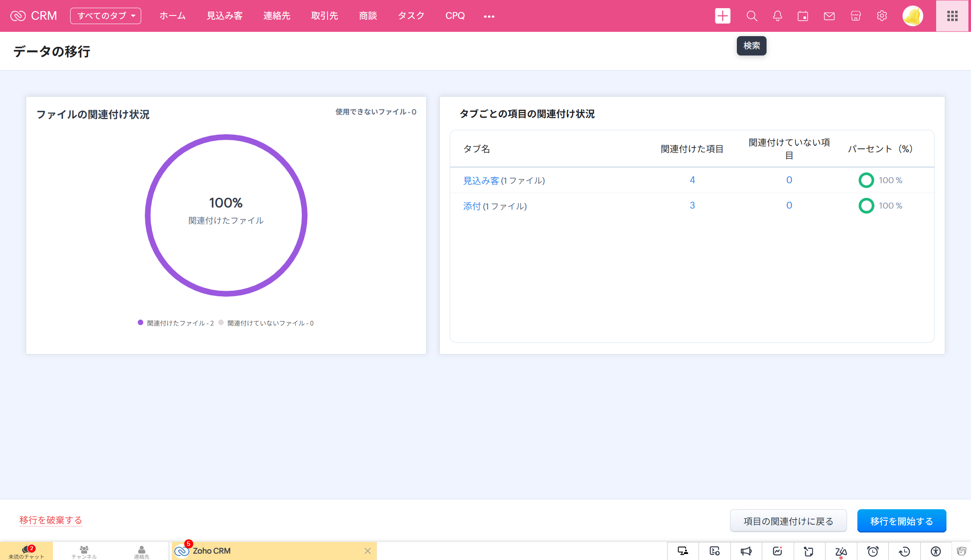Open the mail envelope icon
Screen dimensions: 971x560
(x=829, y=16)
